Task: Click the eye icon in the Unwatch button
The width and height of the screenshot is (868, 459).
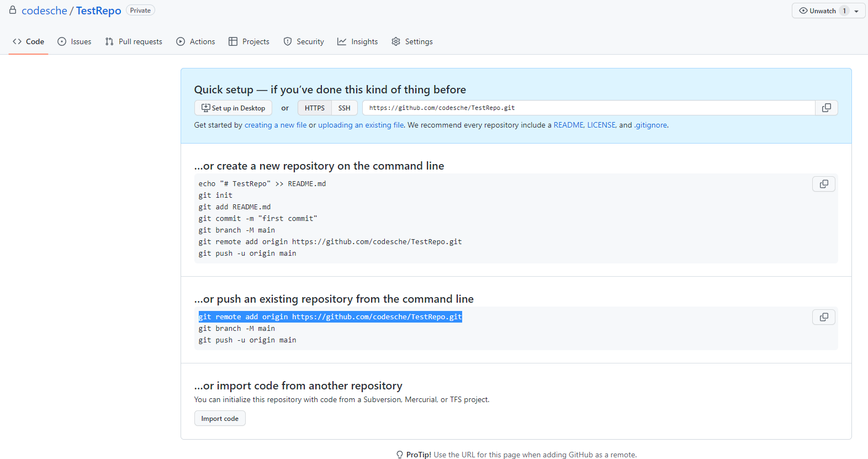Action: (803, 10)
